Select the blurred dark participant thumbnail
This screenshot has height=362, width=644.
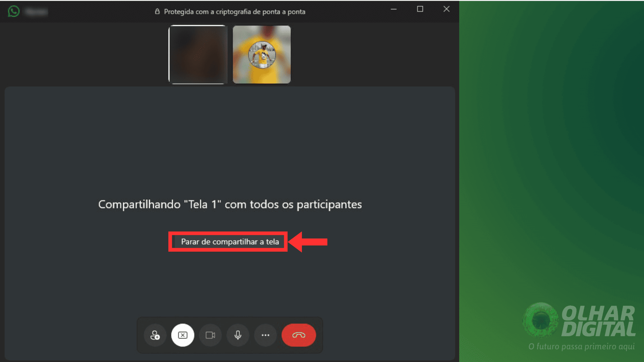(198, 55)
